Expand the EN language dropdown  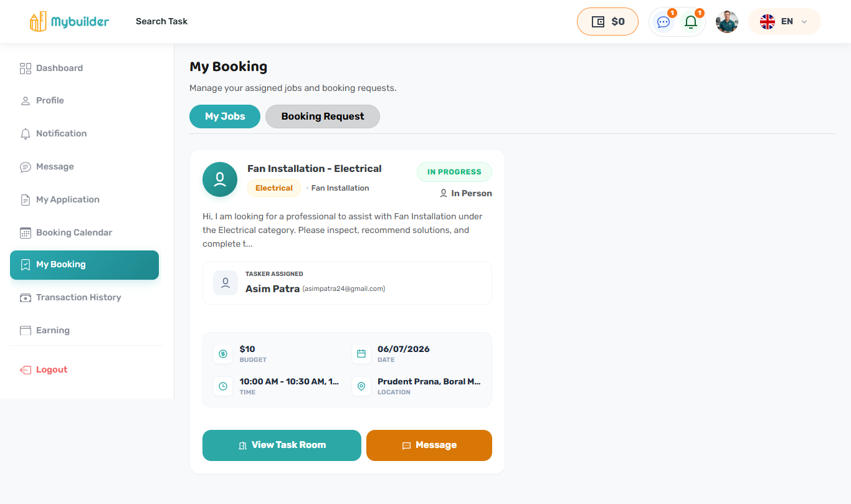784,21
